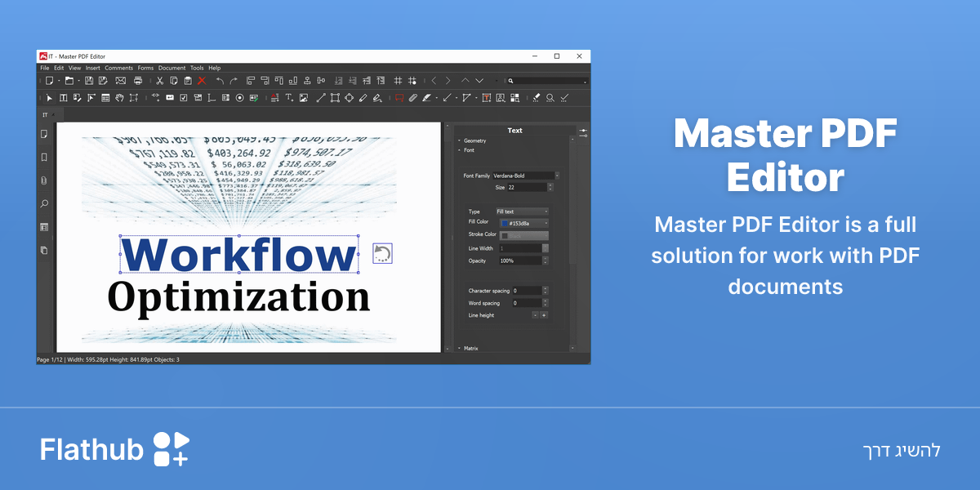
Task: Attach file with the paperclip icon
Action: [x=412, y=98]
